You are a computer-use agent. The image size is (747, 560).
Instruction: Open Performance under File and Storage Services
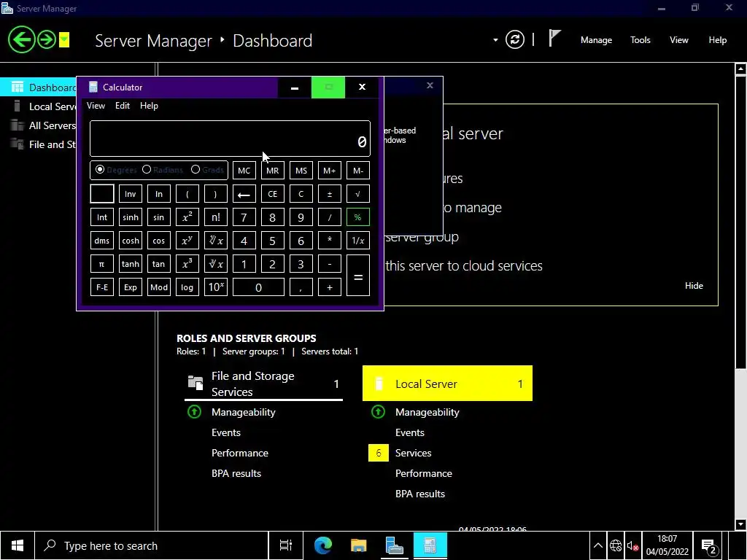coord(239,453)
